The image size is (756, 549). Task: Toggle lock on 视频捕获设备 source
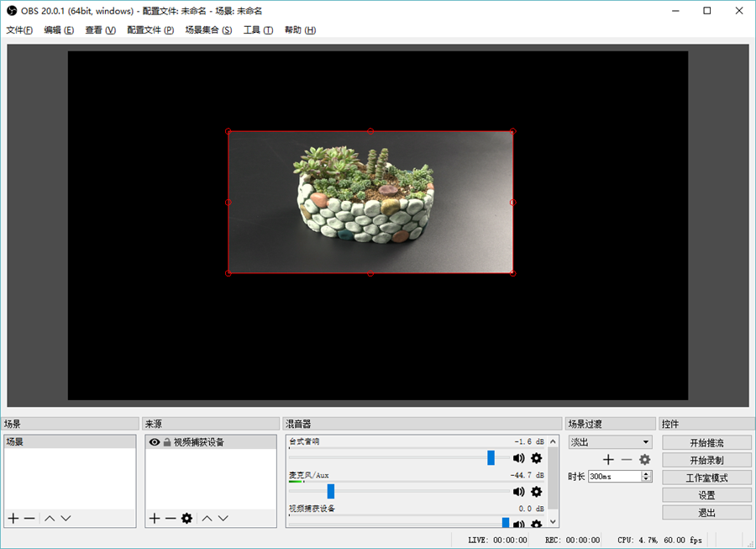point(167,442)
